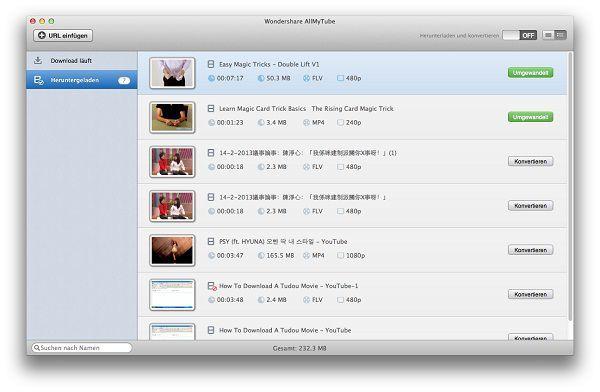
Task: Click clock icon next to 00:01:23
Action: coord(211,122)
